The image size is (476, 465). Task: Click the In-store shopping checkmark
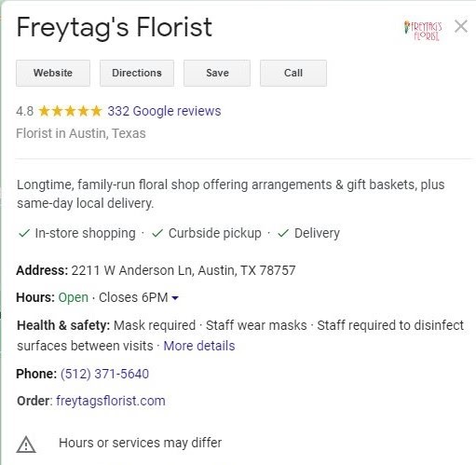tap(24, 233)
